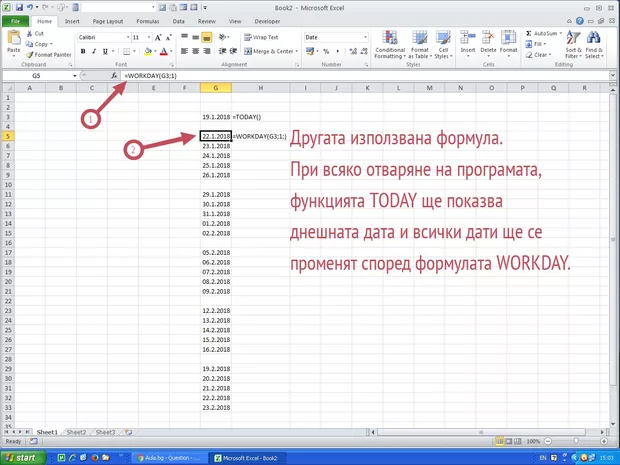Open the Sheet2 worksheet tab
Image resolution: width=620 pixels, height=465 pixels.
(x=76, y=432)
